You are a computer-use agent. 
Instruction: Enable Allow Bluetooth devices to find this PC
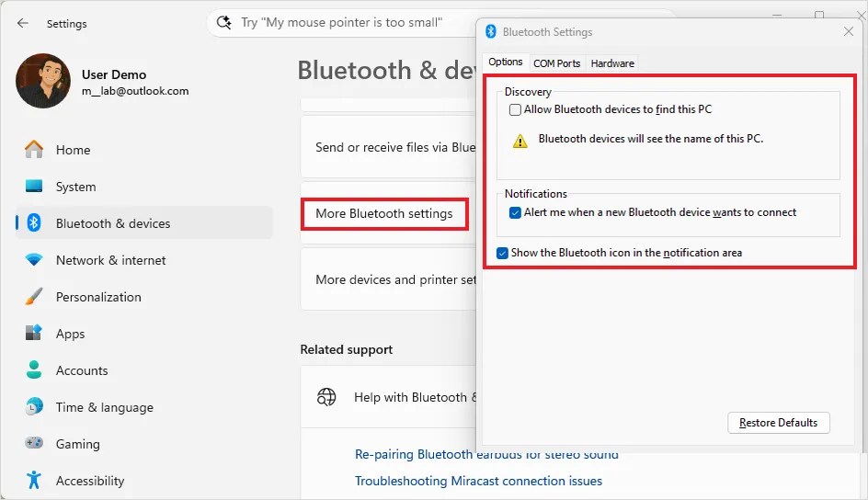515,109
